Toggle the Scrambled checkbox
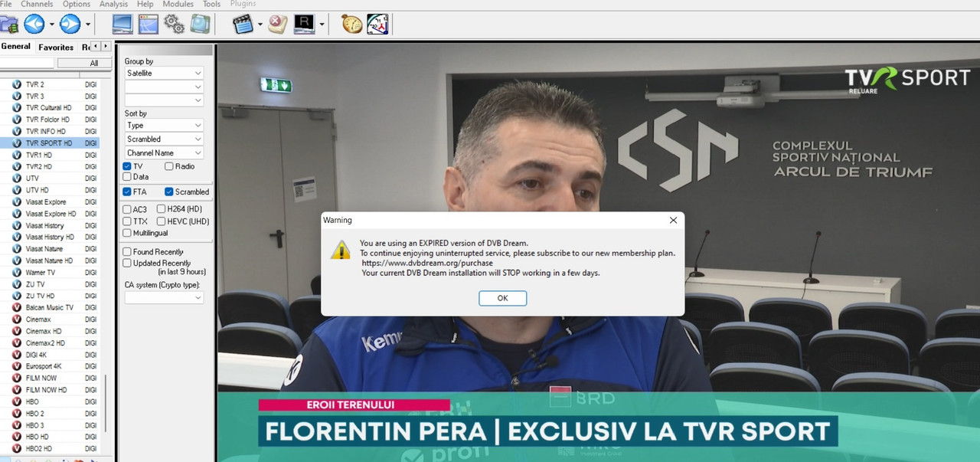The image size is (980, 462). click(168, 192)
